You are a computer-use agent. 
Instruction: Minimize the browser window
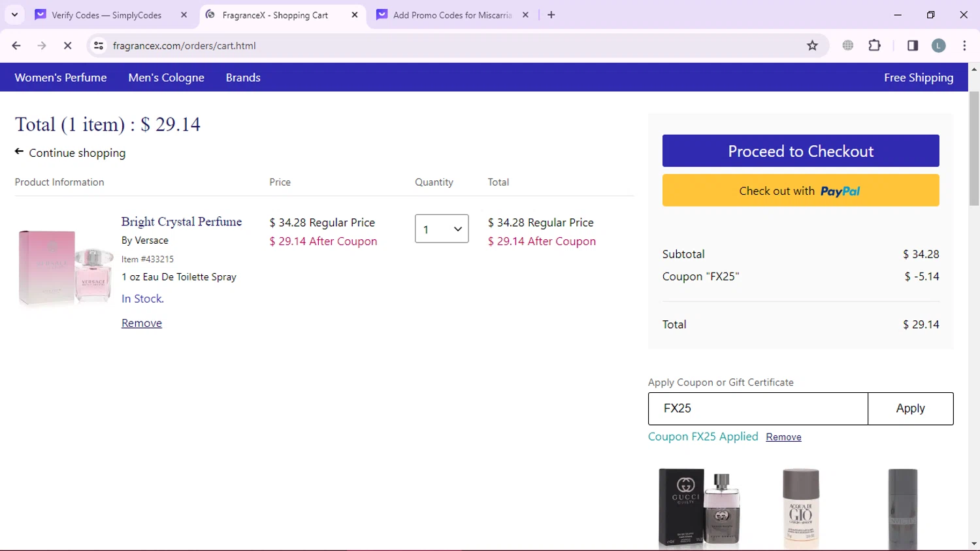[898, 14]
